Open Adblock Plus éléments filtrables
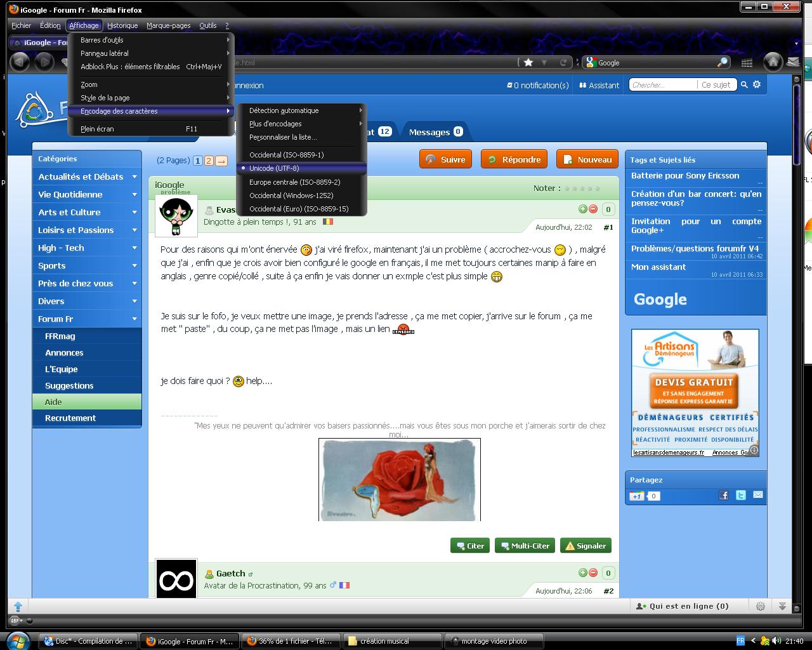 click(151, 67)
